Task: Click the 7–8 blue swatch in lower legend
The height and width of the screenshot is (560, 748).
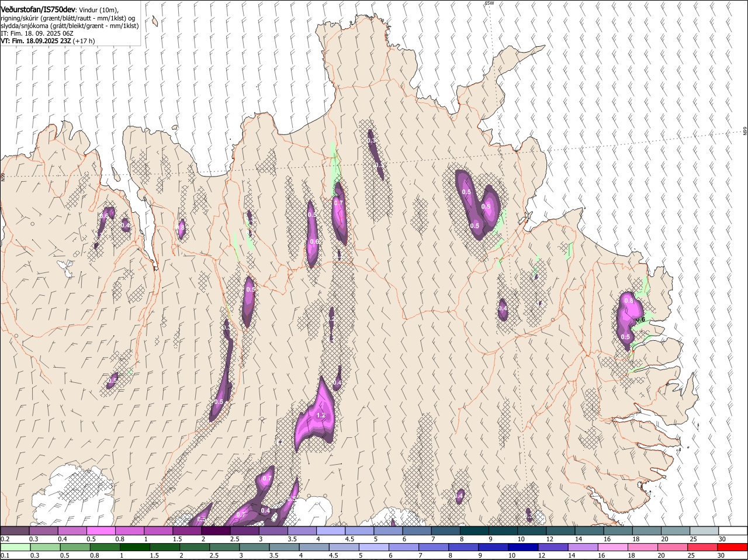Action: click(x=434, y=547)
